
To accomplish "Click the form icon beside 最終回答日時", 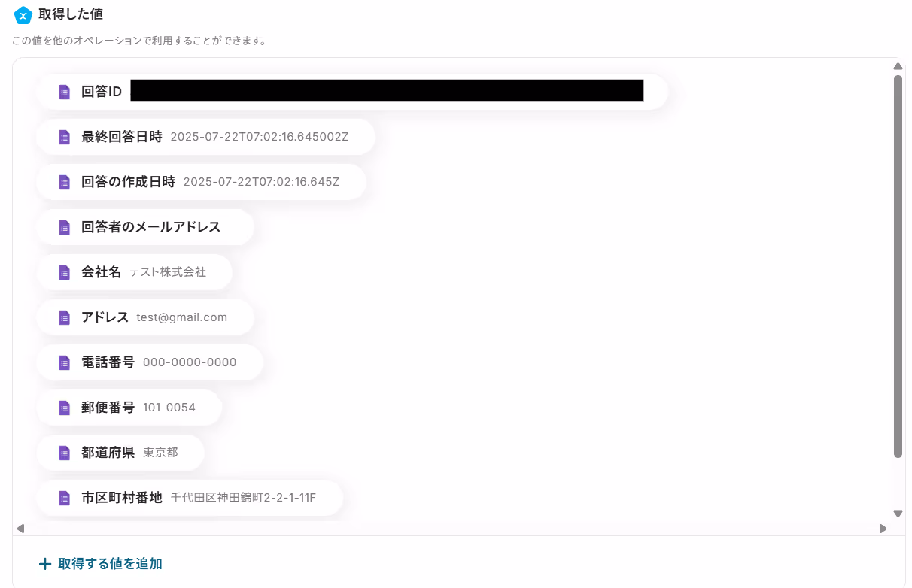I will [65, 137].
